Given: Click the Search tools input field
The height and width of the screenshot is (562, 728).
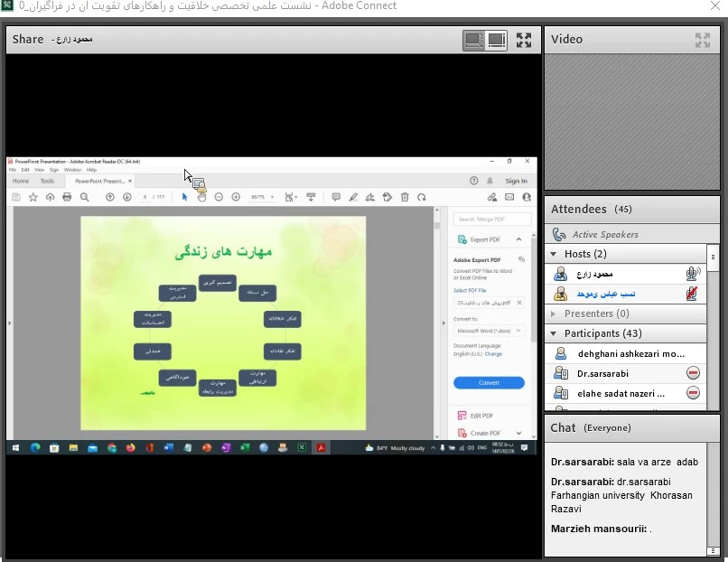Looking at the screenshot, I should pos(492,220).
